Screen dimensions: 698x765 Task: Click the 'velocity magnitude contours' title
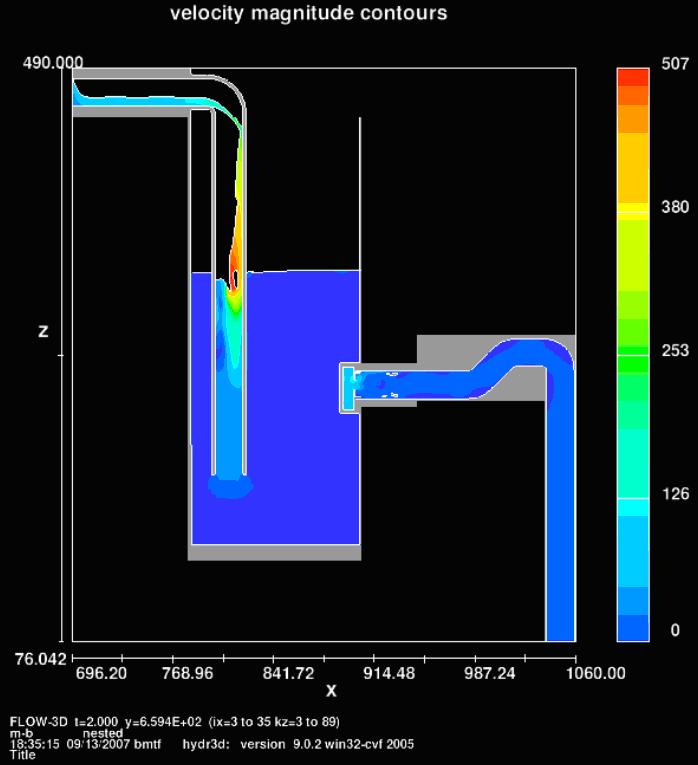(x=308, y=13)
